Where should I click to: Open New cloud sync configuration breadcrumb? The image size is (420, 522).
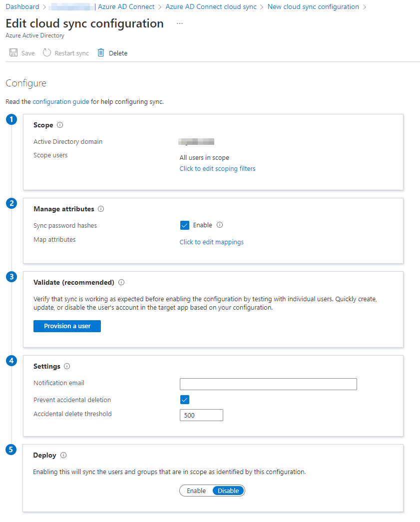[313, 6]
